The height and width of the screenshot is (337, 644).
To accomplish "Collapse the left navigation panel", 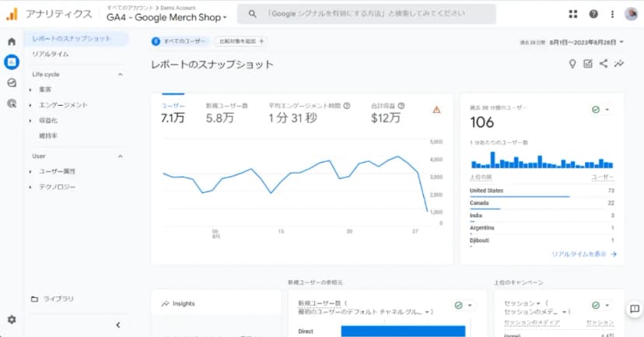I will pos(118,325).
